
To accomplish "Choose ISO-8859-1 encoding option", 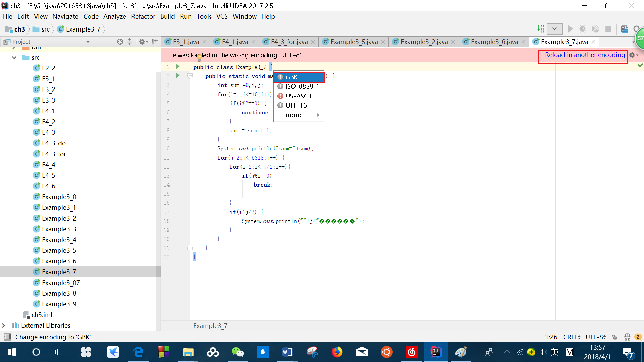I will [299, 86].
